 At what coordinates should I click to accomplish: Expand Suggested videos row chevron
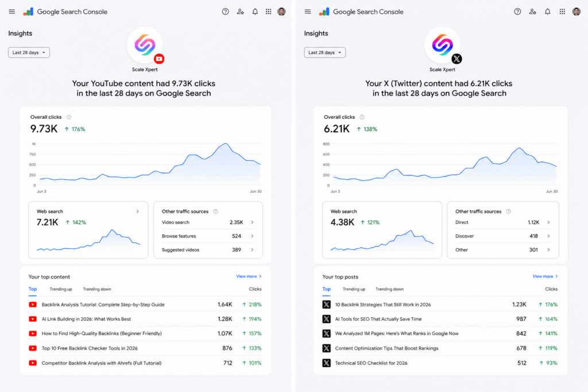coord(253,250)
